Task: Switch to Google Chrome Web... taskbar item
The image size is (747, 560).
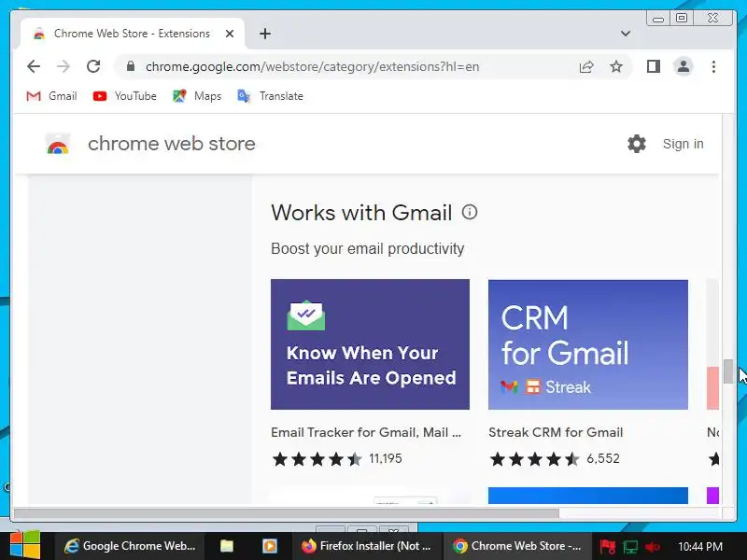Action: 130,546
